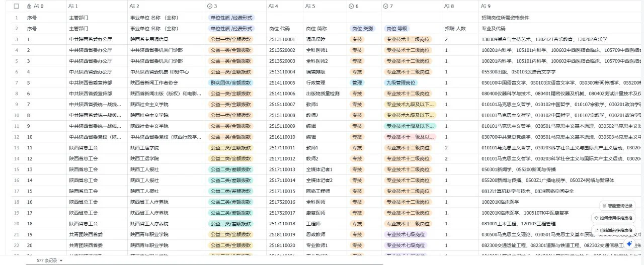The width and height of the screenshot is (644, 265).
Task: Select cell 陕西省专用通信局
Action: pyautogui.click(x=166, y=39)
